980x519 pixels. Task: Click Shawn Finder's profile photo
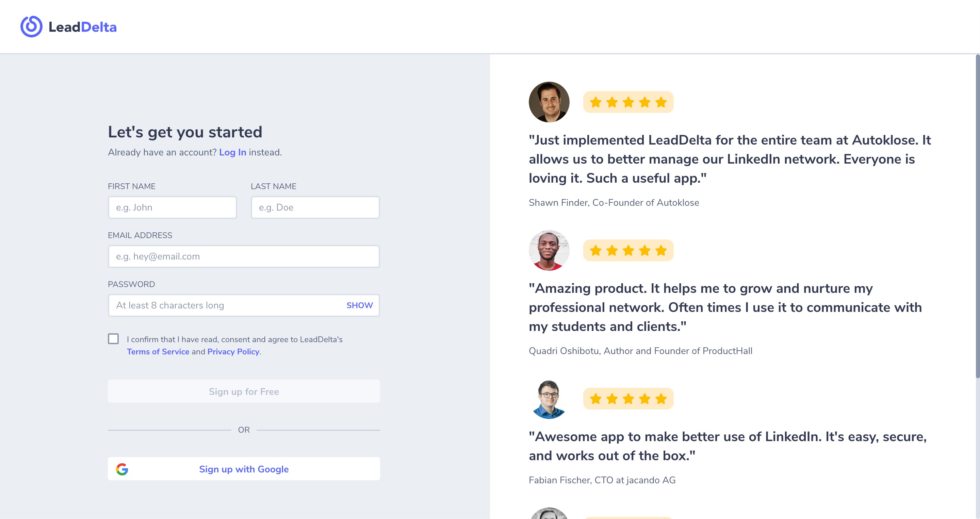coord(549,102)
